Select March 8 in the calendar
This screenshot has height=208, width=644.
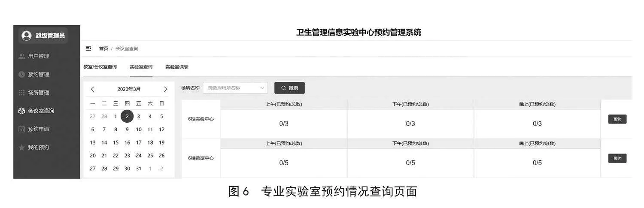click(115, 130)
